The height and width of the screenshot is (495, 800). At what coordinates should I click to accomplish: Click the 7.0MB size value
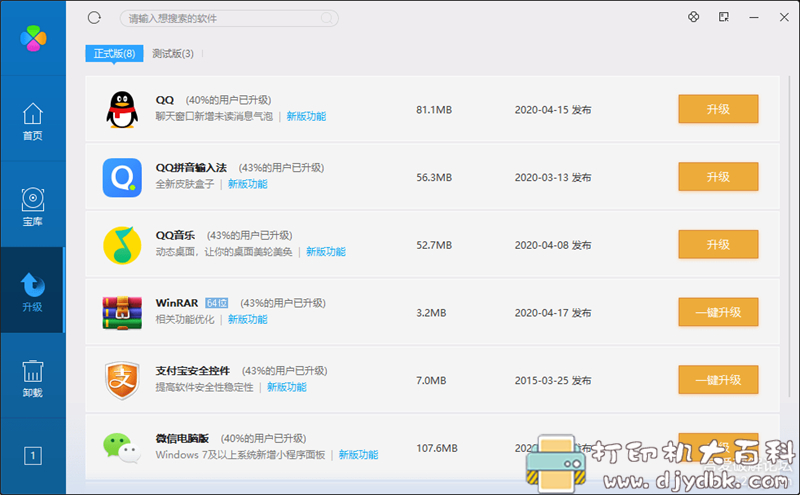[x=431, y=381]
